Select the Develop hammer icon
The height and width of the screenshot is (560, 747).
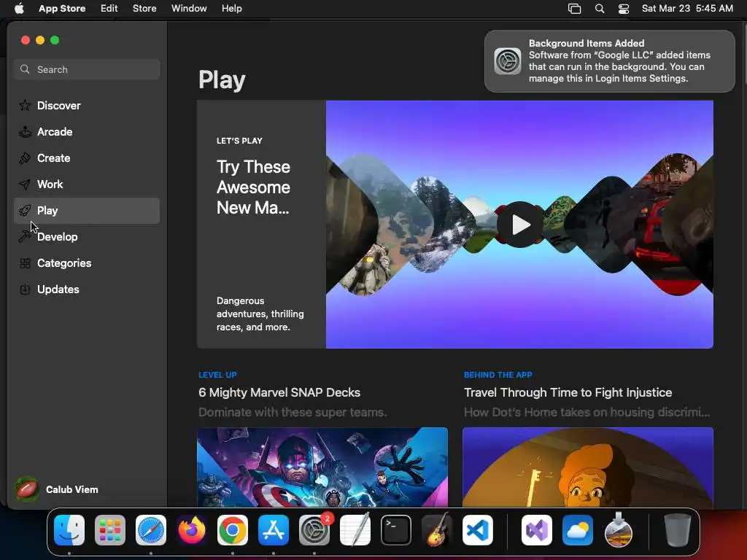(25, 236)
